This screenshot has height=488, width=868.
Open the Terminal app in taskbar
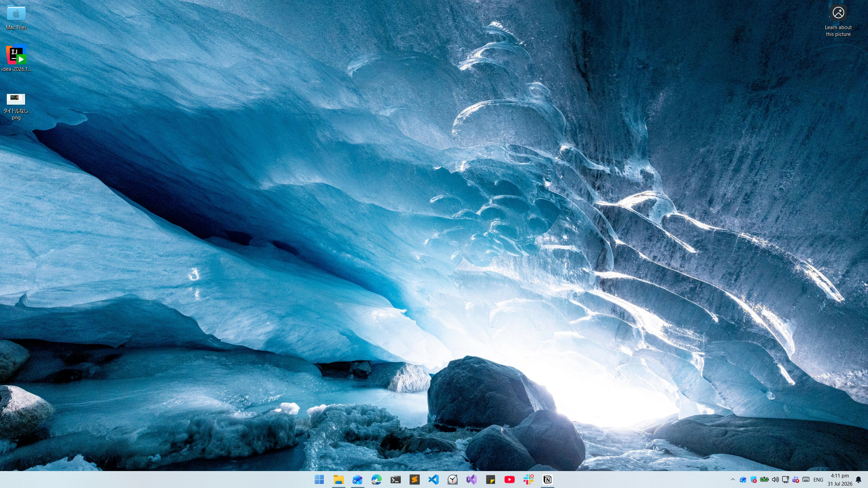click(395, 480)
